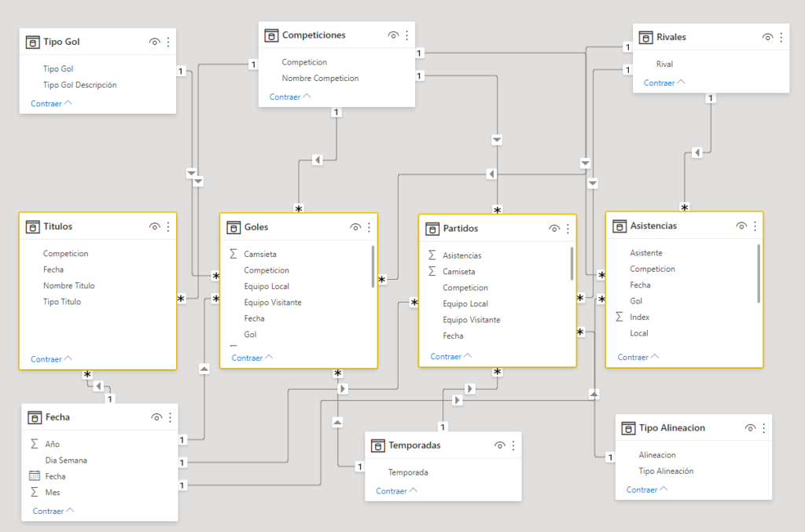Select the Nombre Competicion field in Competiciones
The width and height of the screenshot is (805, 532).
tap(321, 78)
